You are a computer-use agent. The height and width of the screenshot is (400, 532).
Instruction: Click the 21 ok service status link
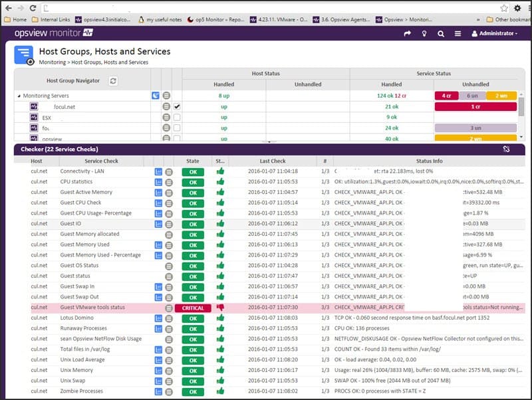pyautogui.click(x=392, y=106)
